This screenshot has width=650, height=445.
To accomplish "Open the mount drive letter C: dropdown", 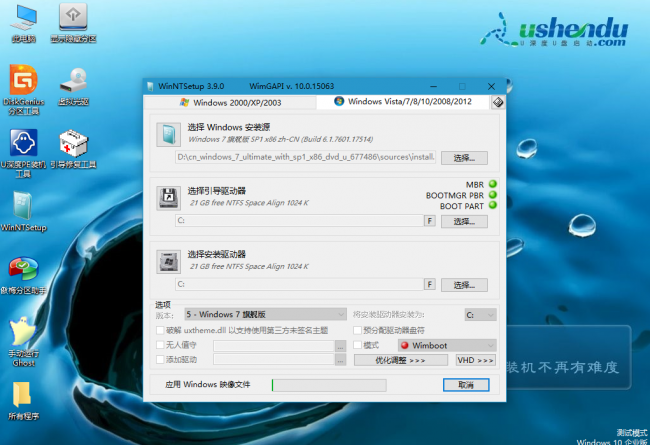I will 480,315.
